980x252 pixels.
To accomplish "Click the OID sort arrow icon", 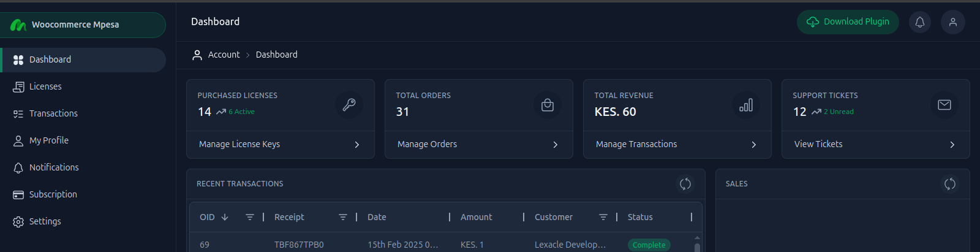I will tap(225, 217).
